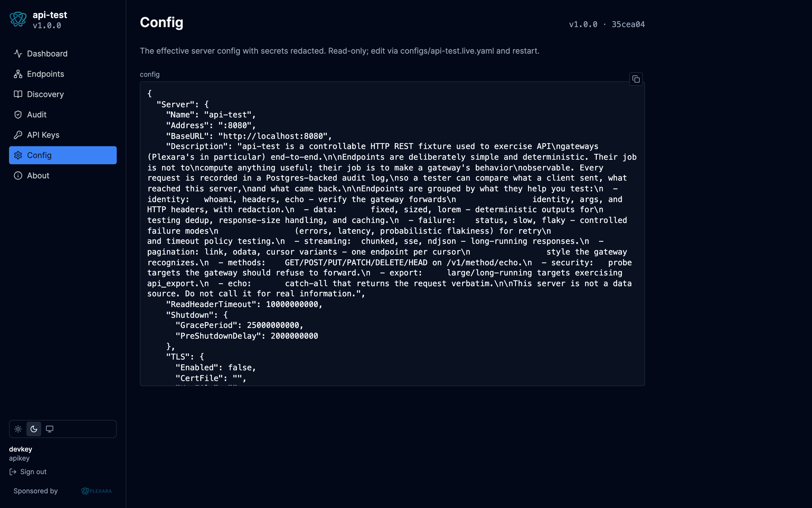812x508 pixels.
Task: Click the Config gear icon
Action: coord(18,155)
